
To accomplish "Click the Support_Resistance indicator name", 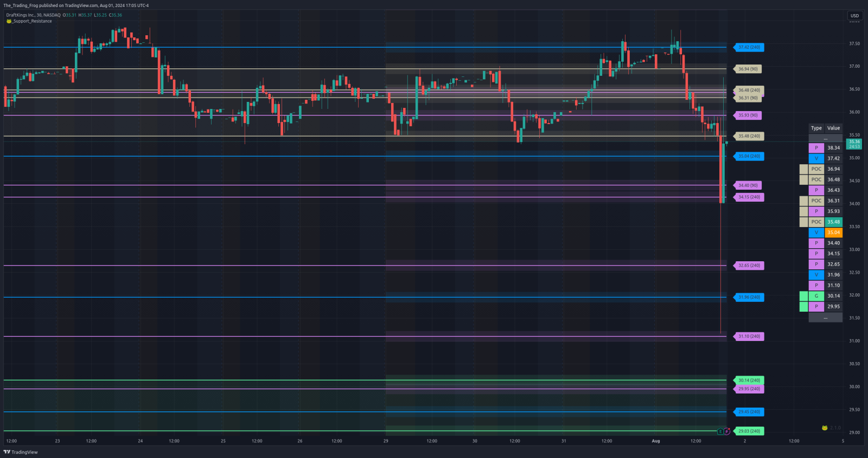I will point(33,21).
